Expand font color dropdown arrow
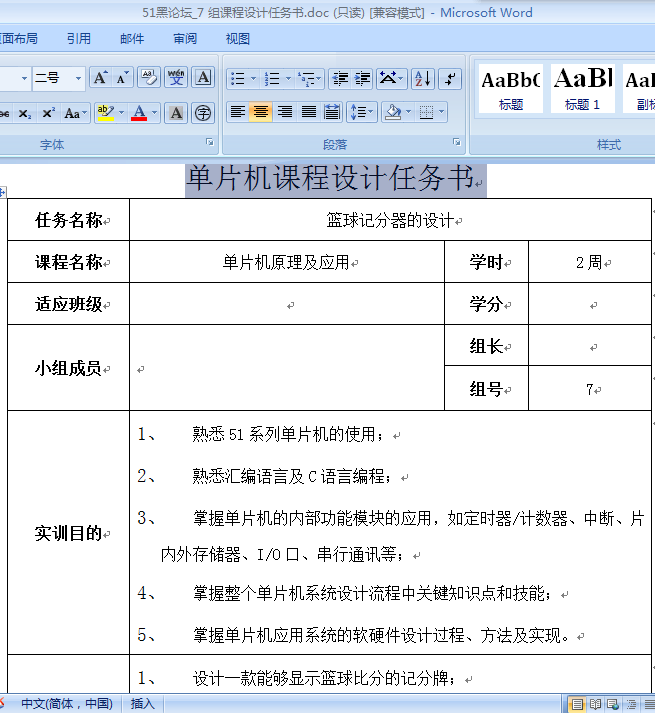 pyautogui.click(x=155, y=113)
